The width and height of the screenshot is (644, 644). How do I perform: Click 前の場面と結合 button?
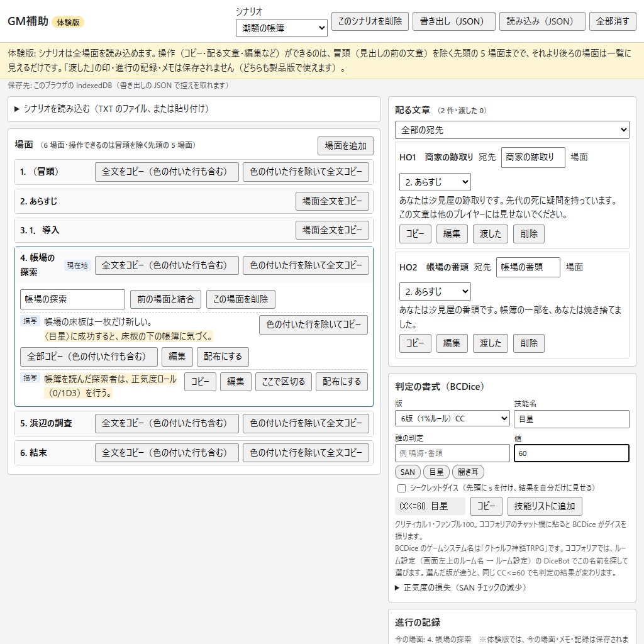pyautogui.click(x=165, y=299)
